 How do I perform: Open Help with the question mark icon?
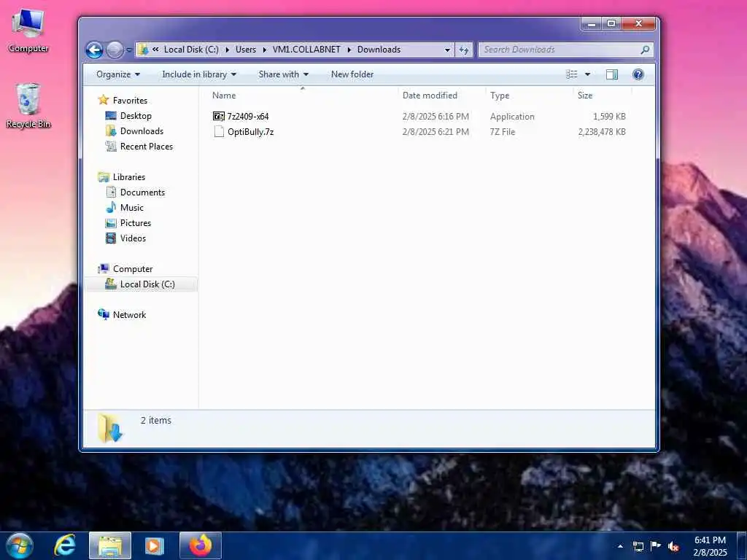click(x=638, y=74)
